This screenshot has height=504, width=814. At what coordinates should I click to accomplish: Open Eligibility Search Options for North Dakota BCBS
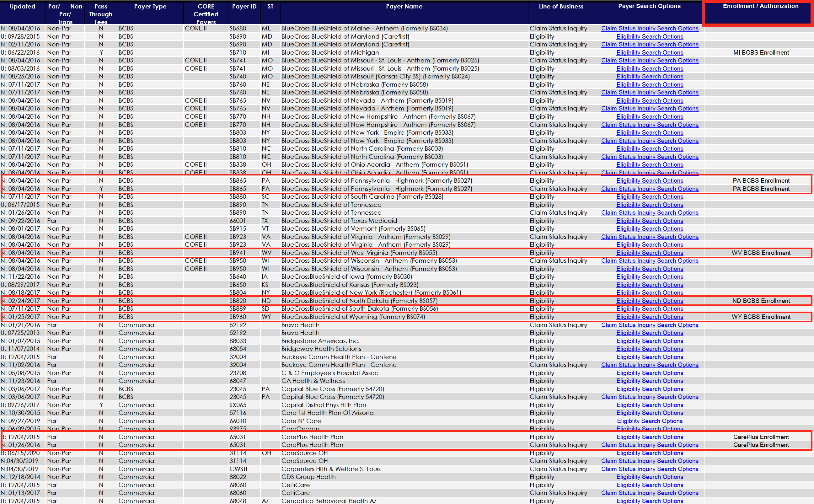click(x=649, y=301)
